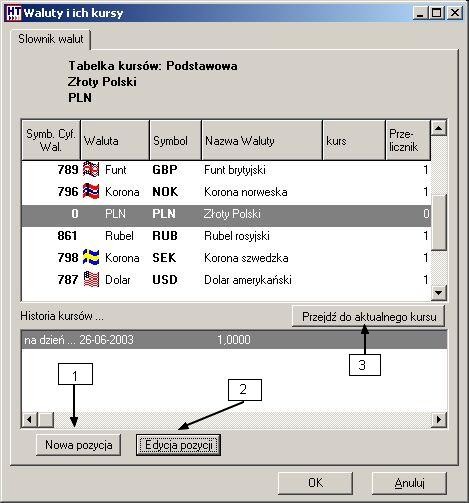Select the Rubel rosyjski row
This screenshot has height=503, width=469.
[x=226, y=236]
